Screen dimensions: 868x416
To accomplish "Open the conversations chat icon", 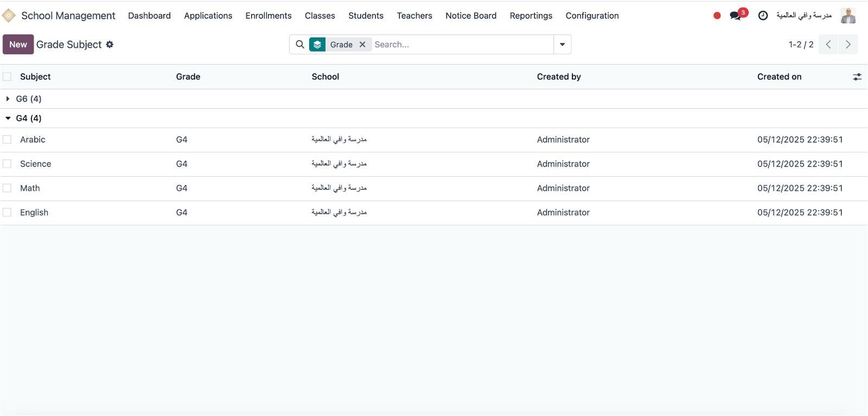I will click(x=736, y=16).
